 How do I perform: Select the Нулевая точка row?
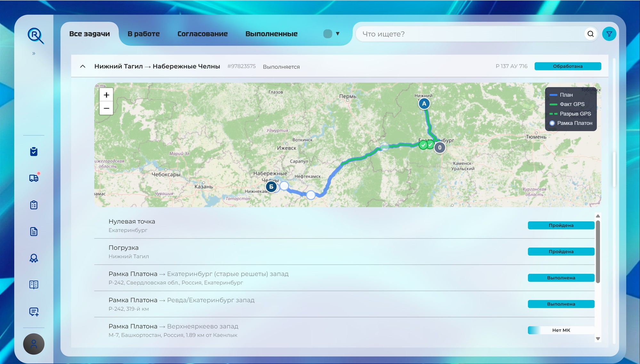coord(344,226)
